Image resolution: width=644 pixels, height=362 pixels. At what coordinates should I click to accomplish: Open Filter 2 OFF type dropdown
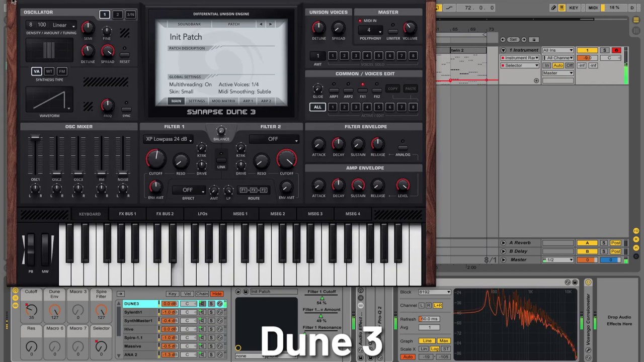pyautogui.click(x=274, y=139)
